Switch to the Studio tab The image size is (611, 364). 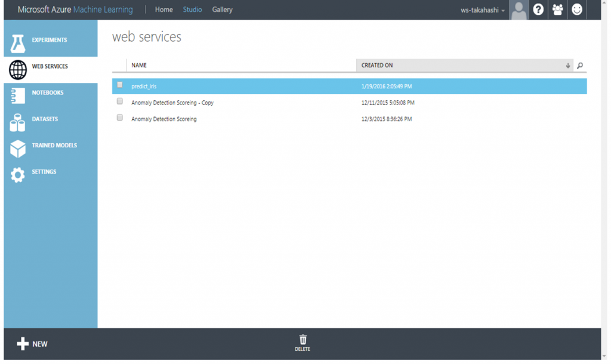(x=193, y=10)
